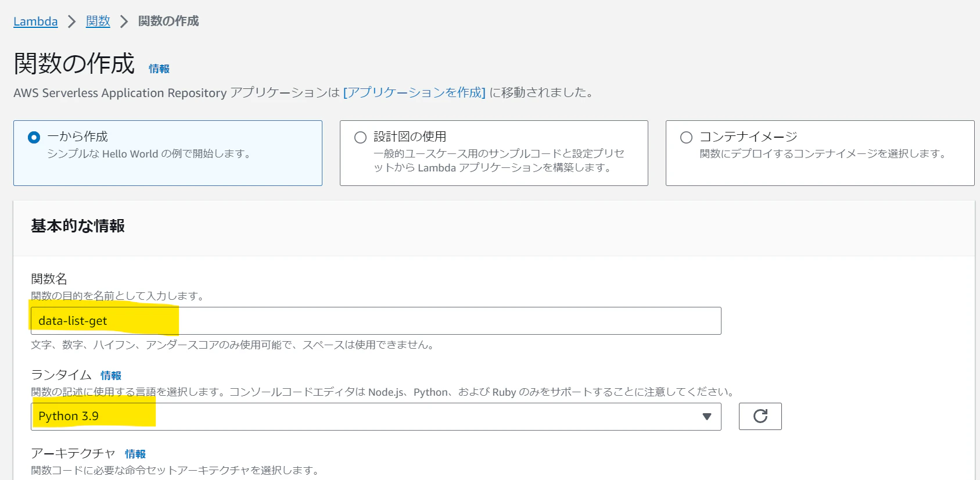Image resolution: width=980 pixels, height=480 pixels.
Task: Click the 関数名 input field with data-list-get
Action: (376, 321)
